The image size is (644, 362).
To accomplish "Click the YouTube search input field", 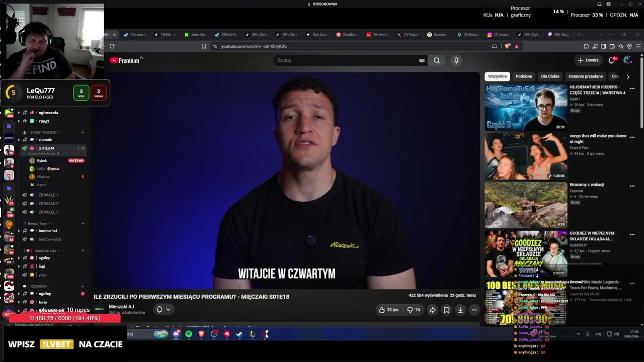I will pyautogui.click(x=350, y=60).
